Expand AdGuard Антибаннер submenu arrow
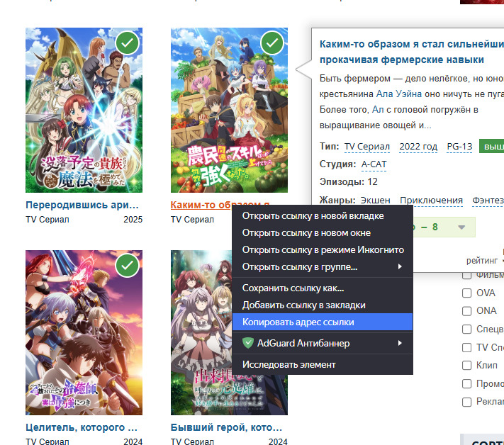 pos(400,343)
